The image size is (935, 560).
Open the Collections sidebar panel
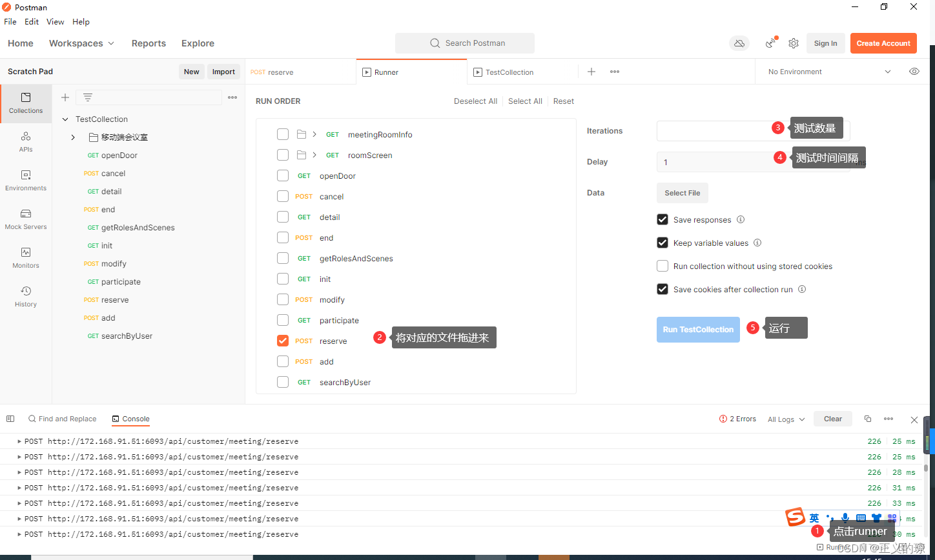tap(26, 103)
